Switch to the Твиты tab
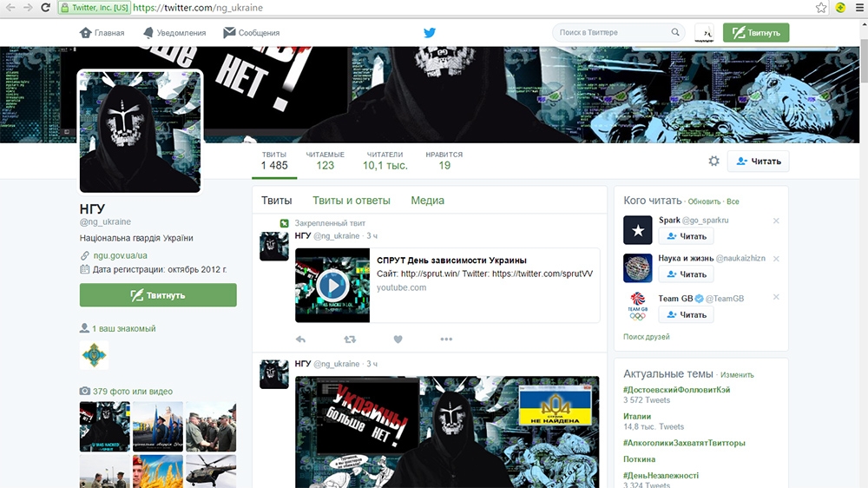The height and width of the screenshot is (488, 868). point(276,201)
